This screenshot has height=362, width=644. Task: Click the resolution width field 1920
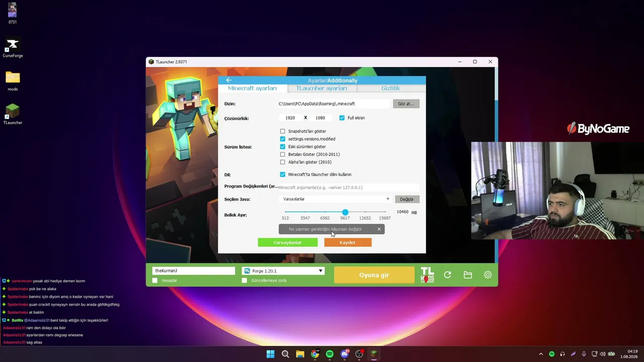290,118
